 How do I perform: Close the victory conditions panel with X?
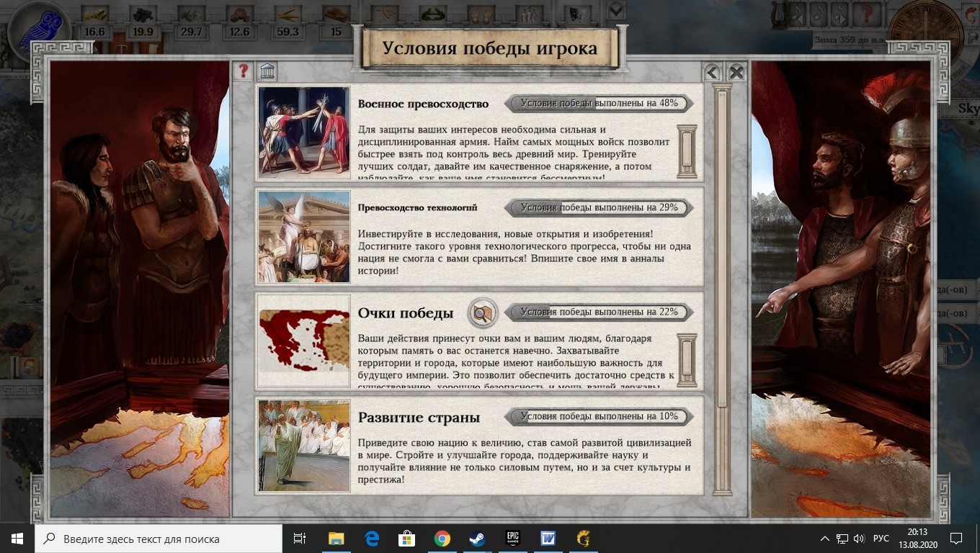736,72
